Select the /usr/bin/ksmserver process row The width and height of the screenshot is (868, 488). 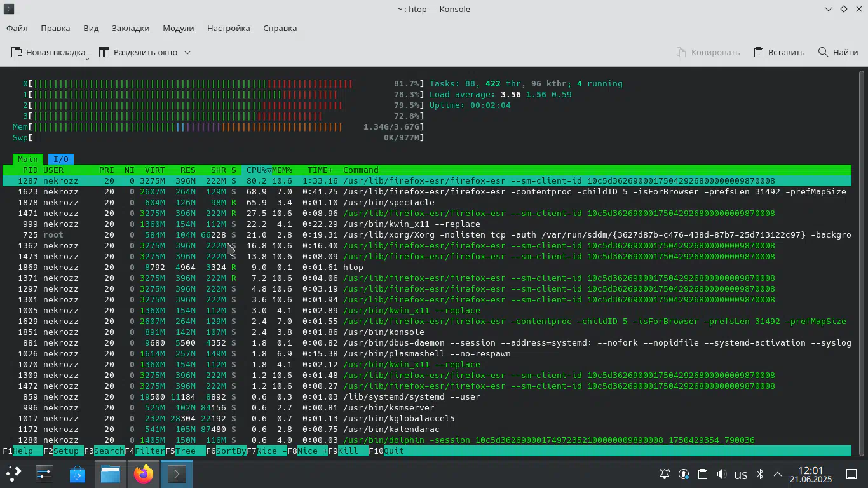click(x=427, y=407)
